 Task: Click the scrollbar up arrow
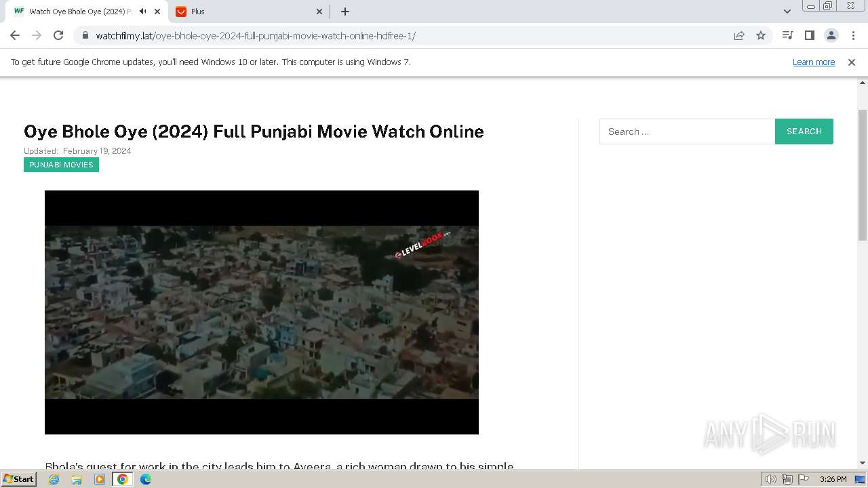863,82
